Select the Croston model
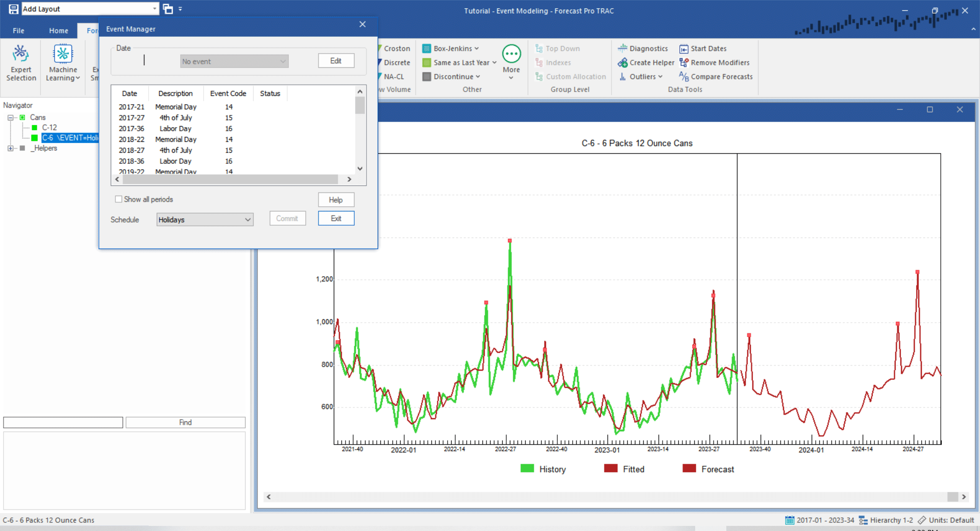980x531 pixels. pyautogui.click(x=397, y=49)
